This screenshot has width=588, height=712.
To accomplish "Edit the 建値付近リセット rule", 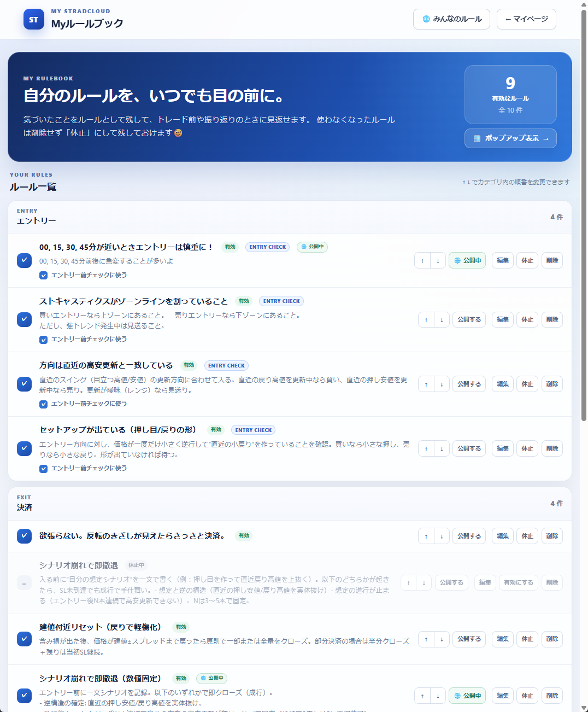I will point(503,639).
